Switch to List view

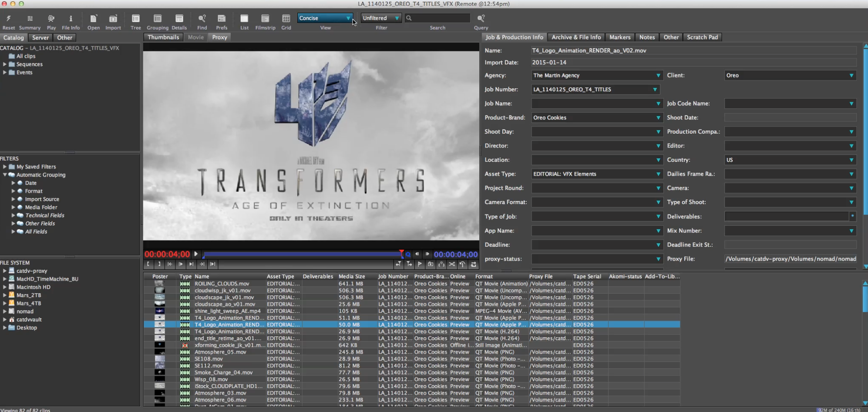coord(244,18)
